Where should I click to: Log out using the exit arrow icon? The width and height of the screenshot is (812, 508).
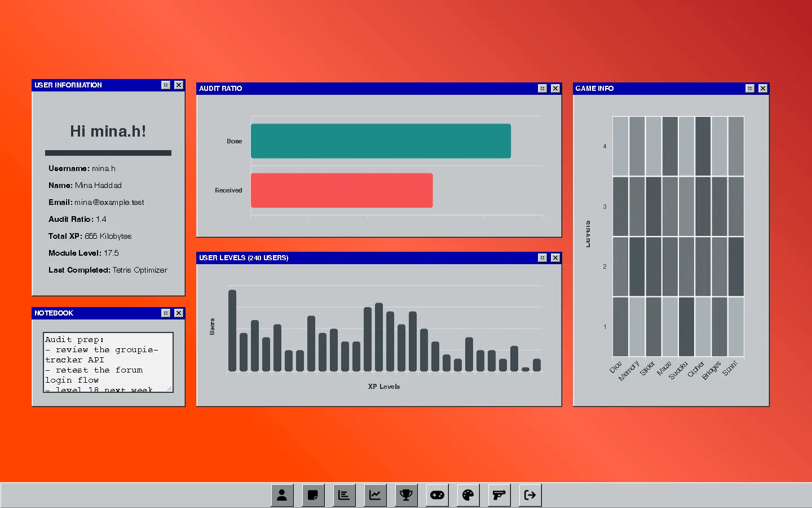530,495
